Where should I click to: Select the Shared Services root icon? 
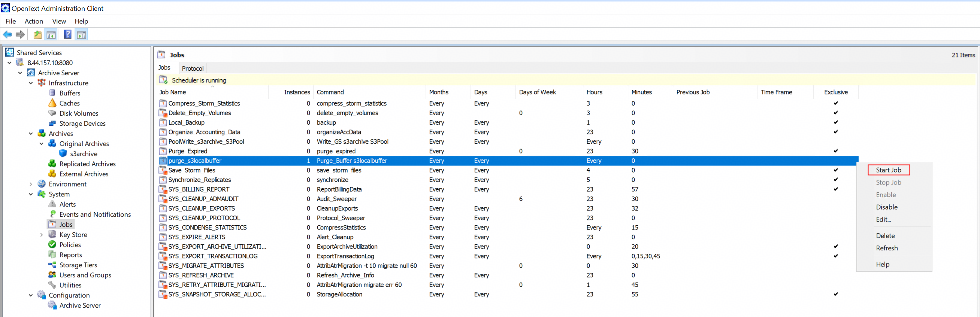(x=9, y=52)
